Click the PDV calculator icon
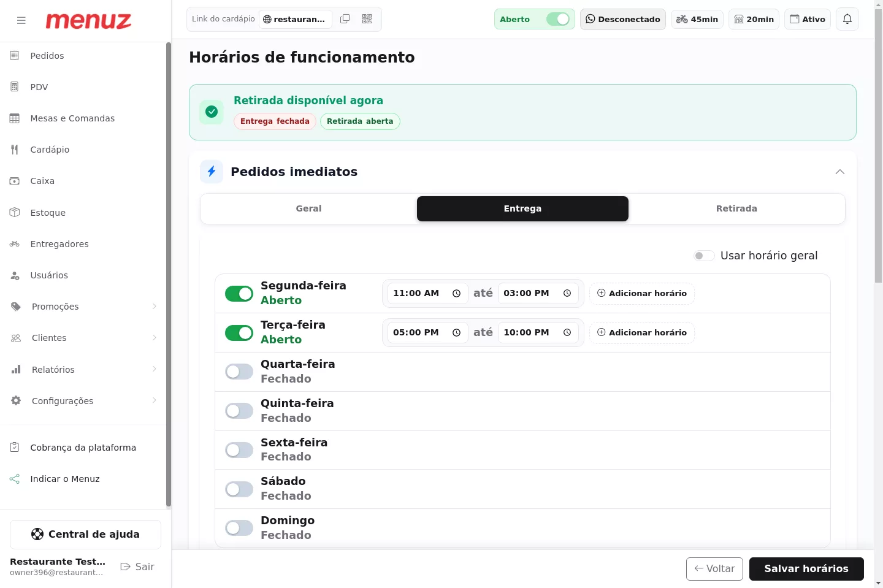 [15, 87]
